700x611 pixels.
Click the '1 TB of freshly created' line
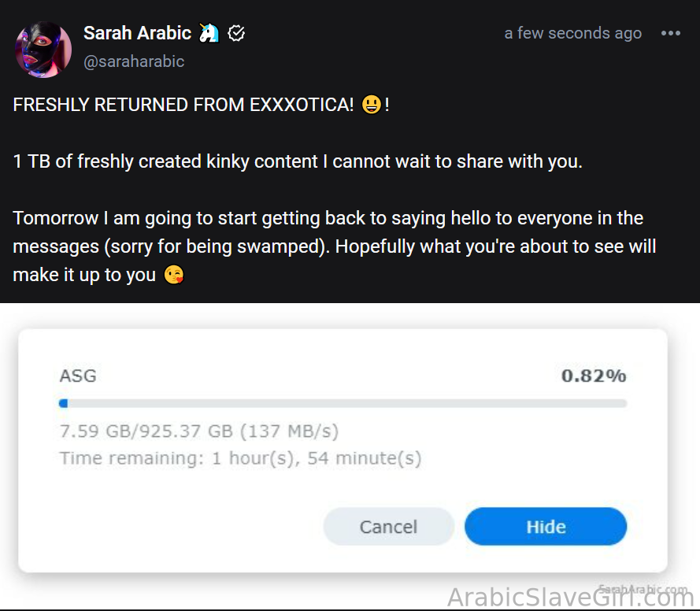pyautogui.click(x=298, y=161)
